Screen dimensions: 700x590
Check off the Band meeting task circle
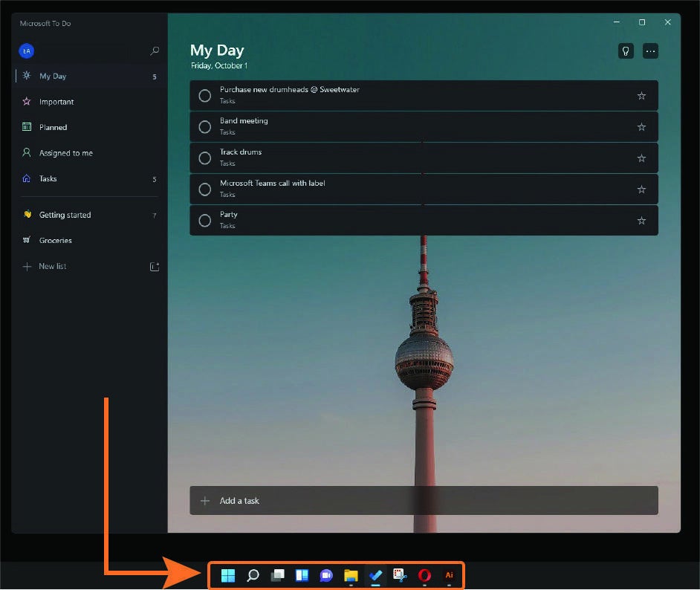click(x=205, y=127)
